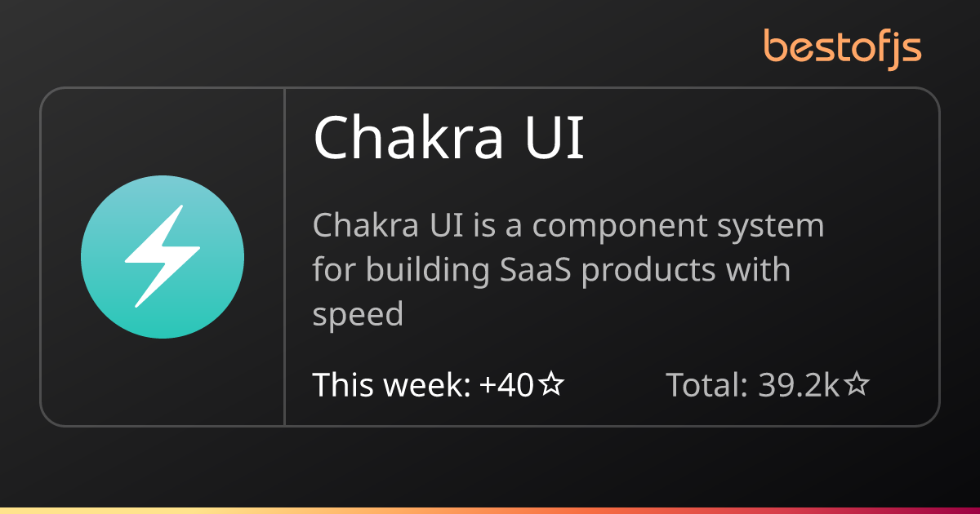Screen dimensions: 980x514
Task: Click the project description paragraph
Action: point(568,269)
